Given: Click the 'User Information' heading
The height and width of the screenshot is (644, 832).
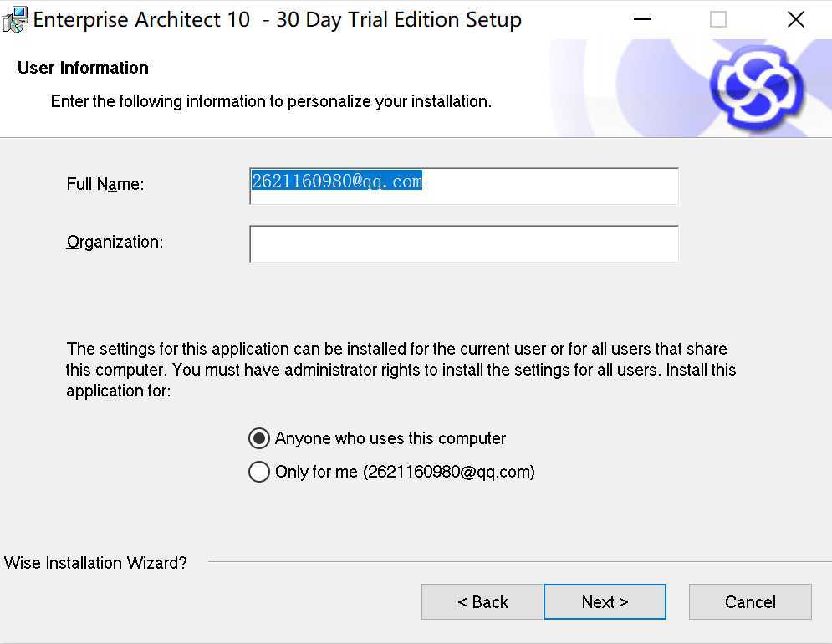Looking at the screenshot, I should (83, 68).
